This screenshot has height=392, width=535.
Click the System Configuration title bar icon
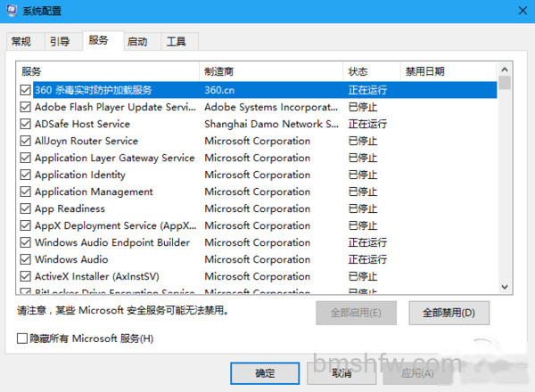tap(12, 10)
